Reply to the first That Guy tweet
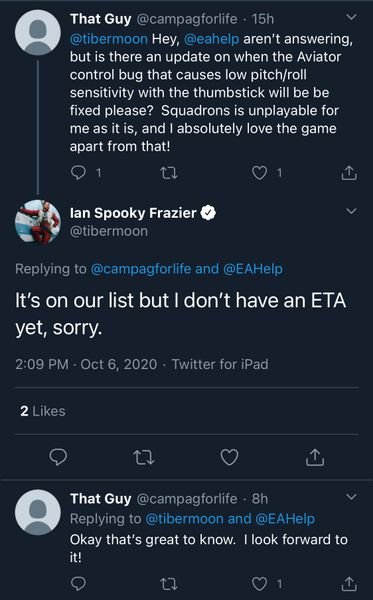Image resolution: width=373 pixels, height=600 pixels. point(78,173)
